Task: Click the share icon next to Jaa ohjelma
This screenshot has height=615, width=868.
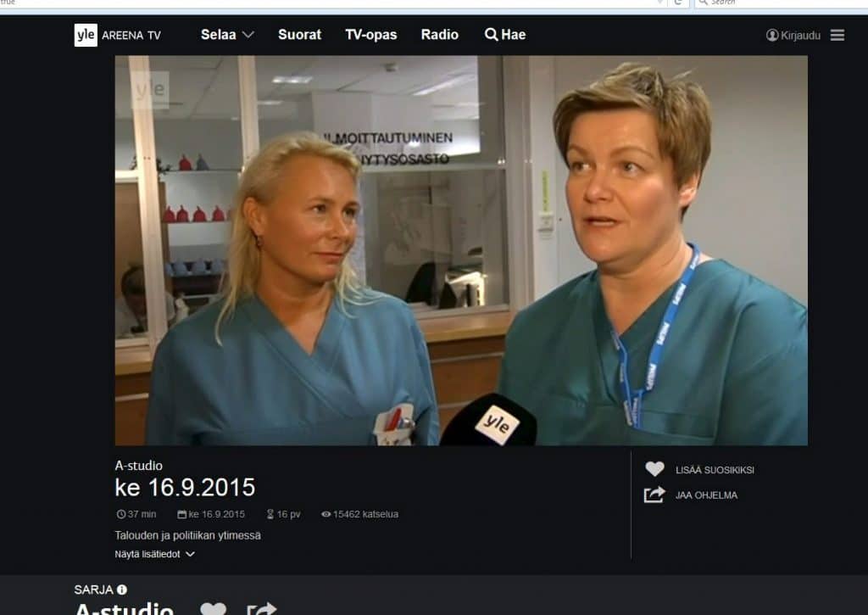Action: (654, 495)
